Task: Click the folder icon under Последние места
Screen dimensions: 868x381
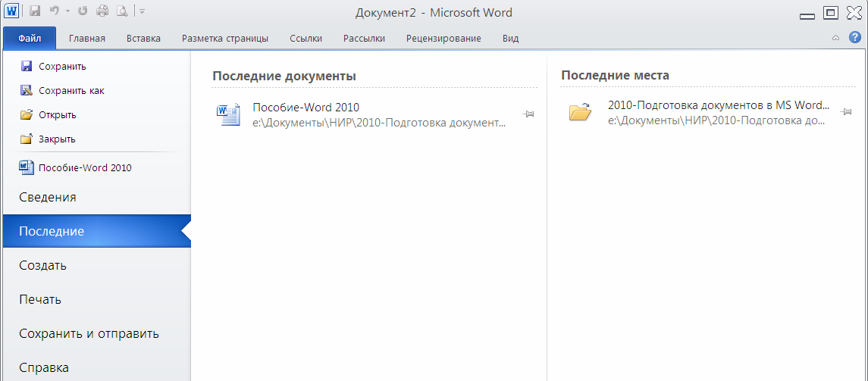Action: (580, 112)
